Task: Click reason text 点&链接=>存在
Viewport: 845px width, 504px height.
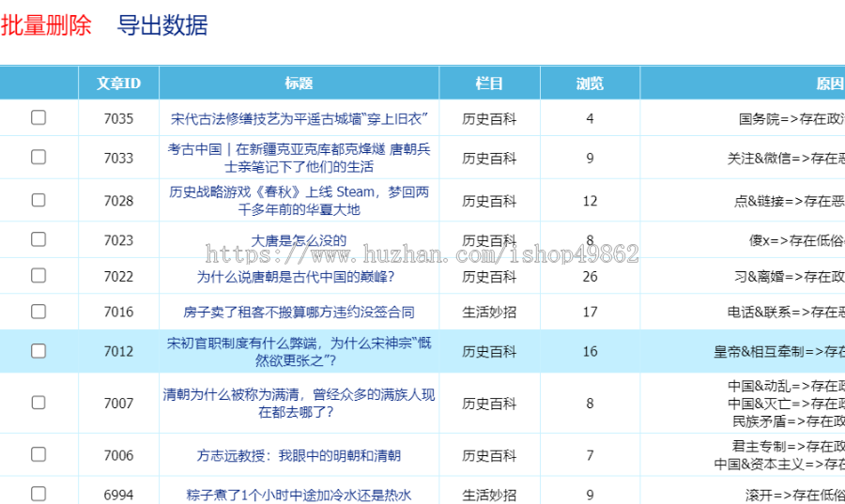Action: (790, 201)
